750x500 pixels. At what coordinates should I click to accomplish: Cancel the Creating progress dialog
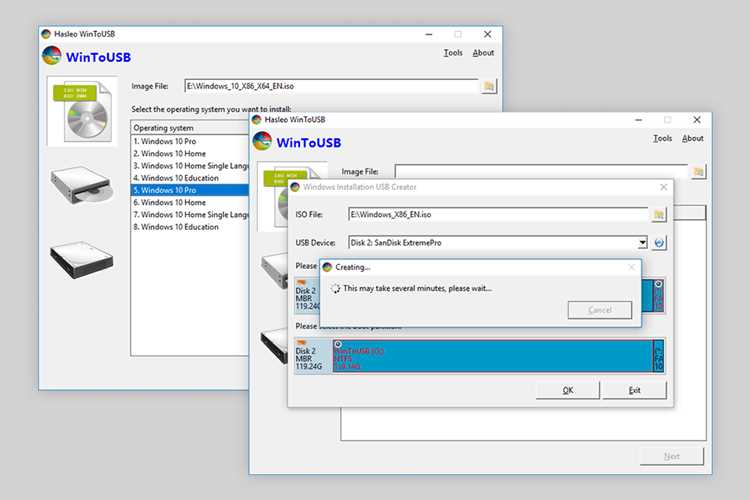600,310
